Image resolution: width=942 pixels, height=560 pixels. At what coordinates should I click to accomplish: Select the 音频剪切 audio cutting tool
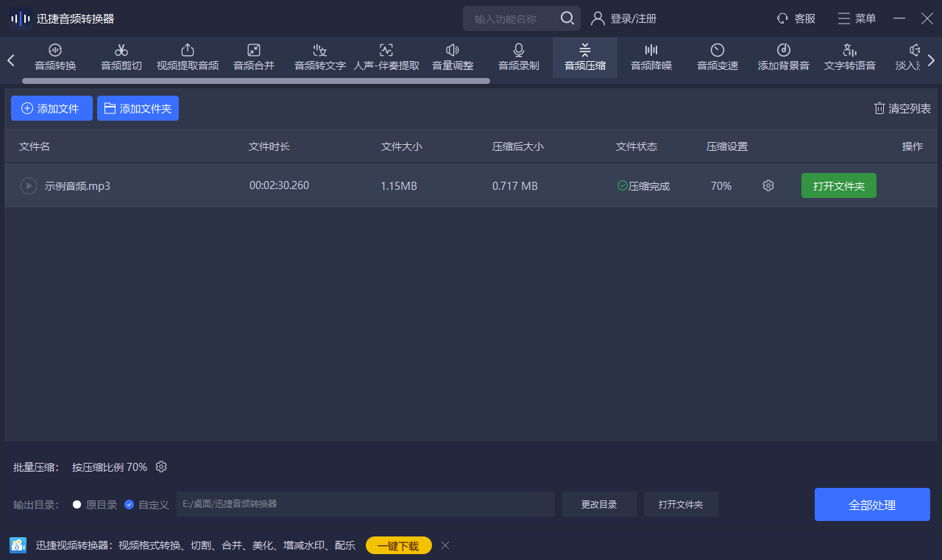click(121, 57)
